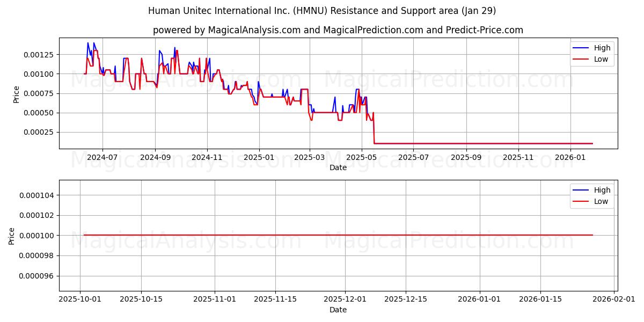644x322 pixels.
Task: Click the 2025-12-01 x-axis label
Action: pyautogui.click(x=345, y=300)
